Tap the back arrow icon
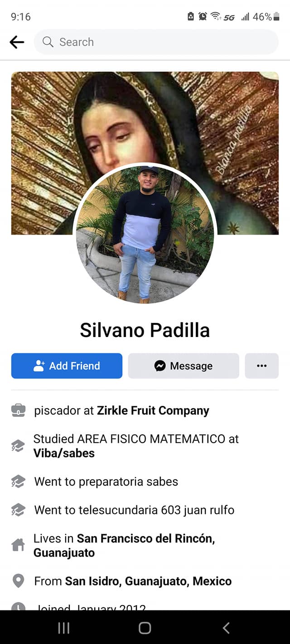This screenshot has width=290, height=644. point(17,42)
